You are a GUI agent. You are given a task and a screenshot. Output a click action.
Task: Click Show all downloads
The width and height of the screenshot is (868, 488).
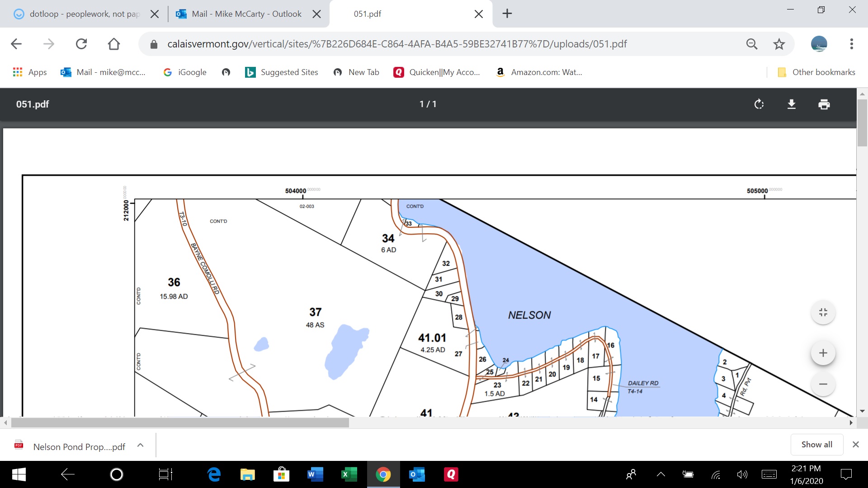(817, 445)
